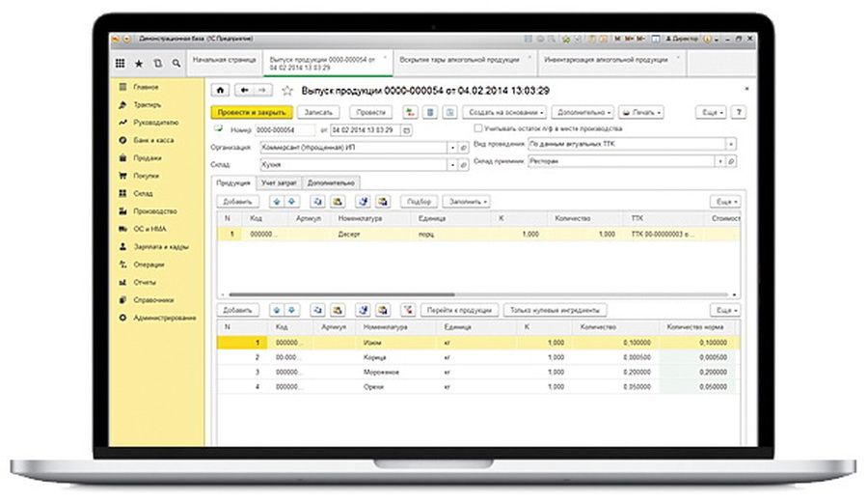This screenshot has width=868, height=502.
Task: Show document postings Дт/Кт icon
Action: [410, 113]
